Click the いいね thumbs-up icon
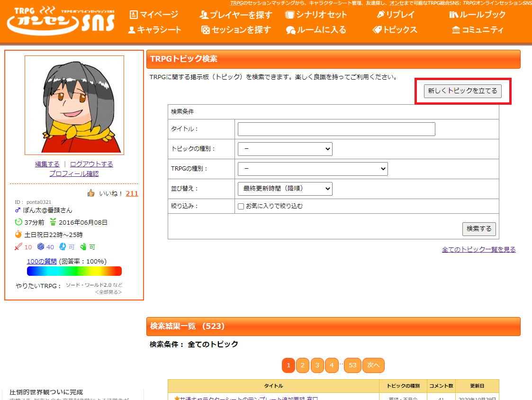532x400 pixels. point(91,193)
